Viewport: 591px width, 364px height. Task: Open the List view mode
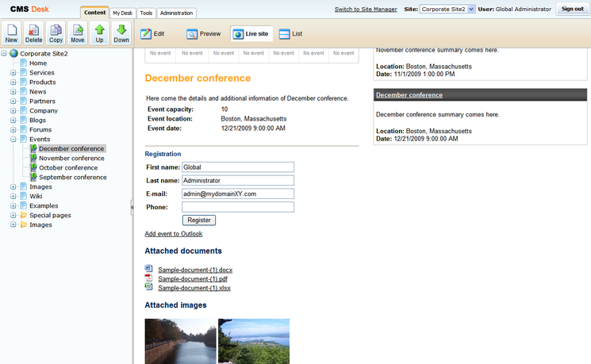coord(290,34)
